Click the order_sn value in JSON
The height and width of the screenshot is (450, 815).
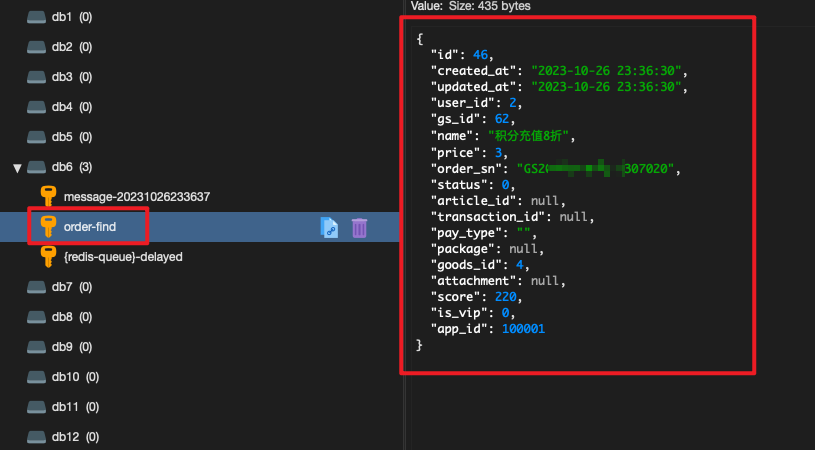pos(596,168)
